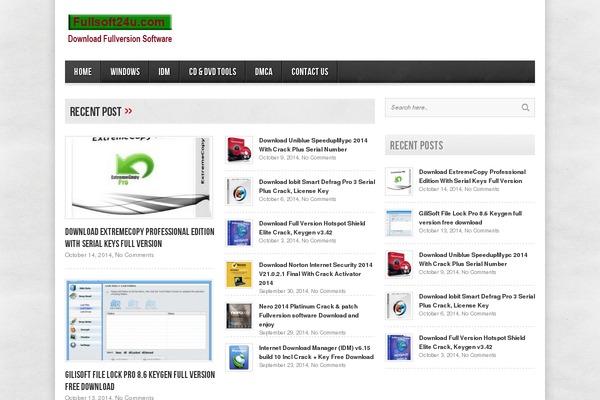Click the Fullsoft24u.com logo

(x=120, y=22)
